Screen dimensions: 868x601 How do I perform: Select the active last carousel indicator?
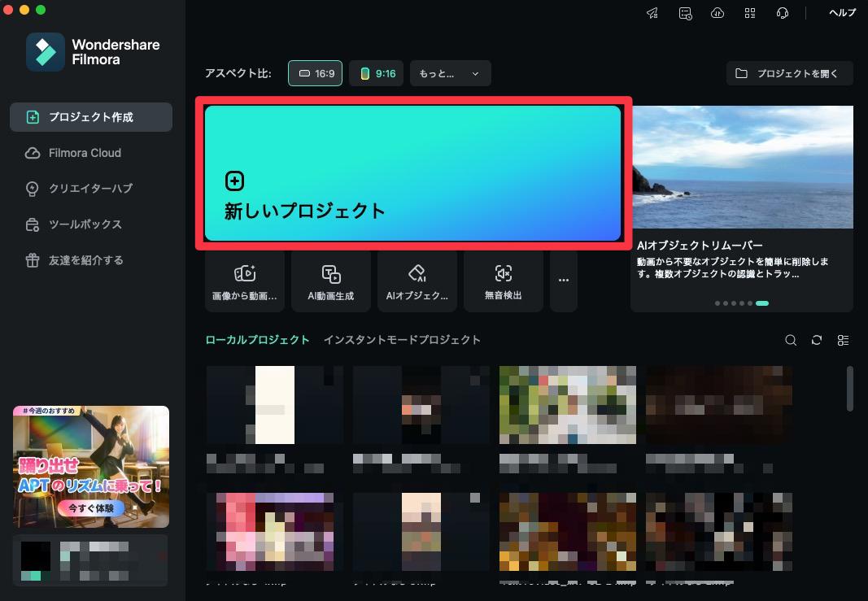click(x=762, y=303)
